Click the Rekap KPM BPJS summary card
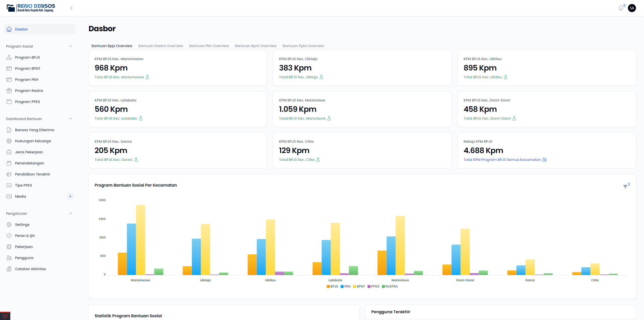The height and width of the screenshot is (320, 644). 546,151
